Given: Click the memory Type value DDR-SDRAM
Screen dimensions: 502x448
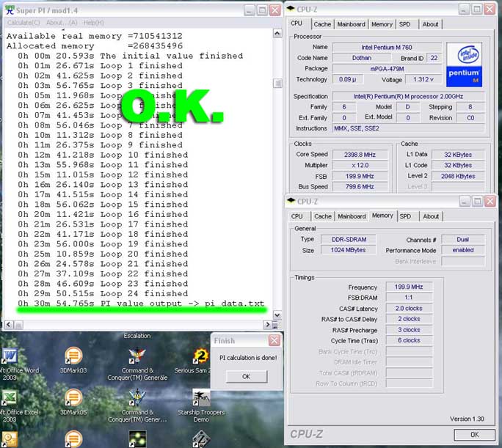Looking at the screenshot, I should click(349, 240).
